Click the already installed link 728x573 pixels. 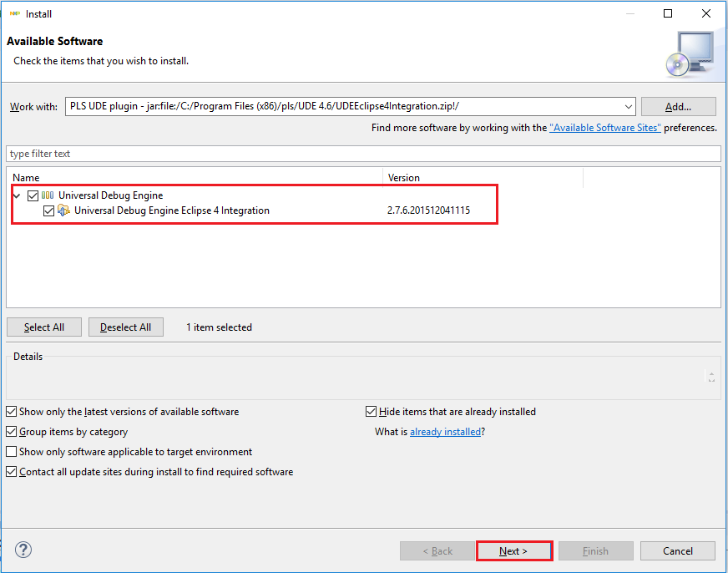point(445,432)
